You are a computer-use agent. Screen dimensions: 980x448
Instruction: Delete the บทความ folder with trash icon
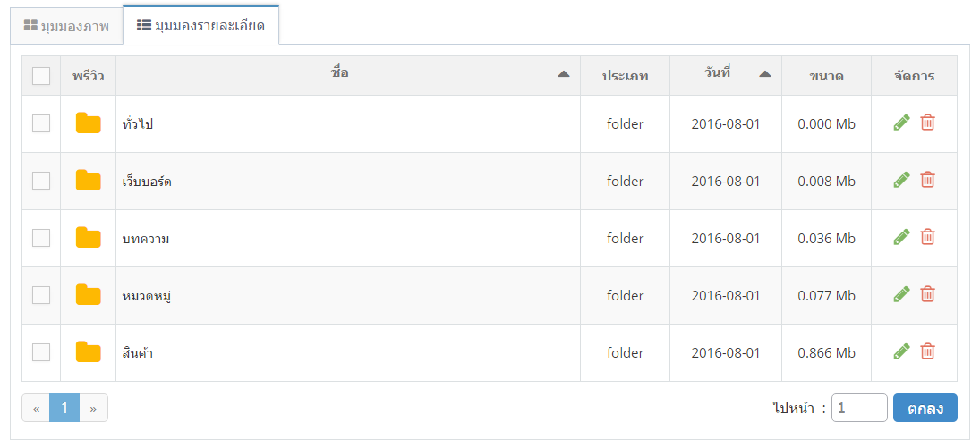click(x=928, y=238)
